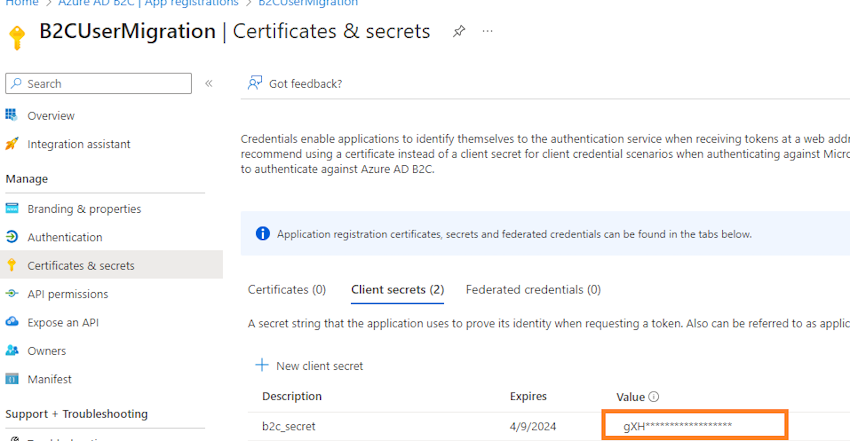Screen dimensions: 850x441
Task: Switch to the Certificates (0) tab
Action: click(287, 290)
